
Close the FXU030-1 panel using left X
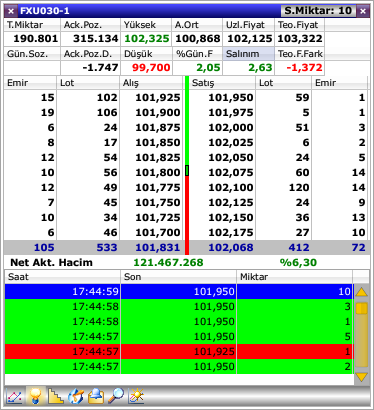tap(11, 11)
